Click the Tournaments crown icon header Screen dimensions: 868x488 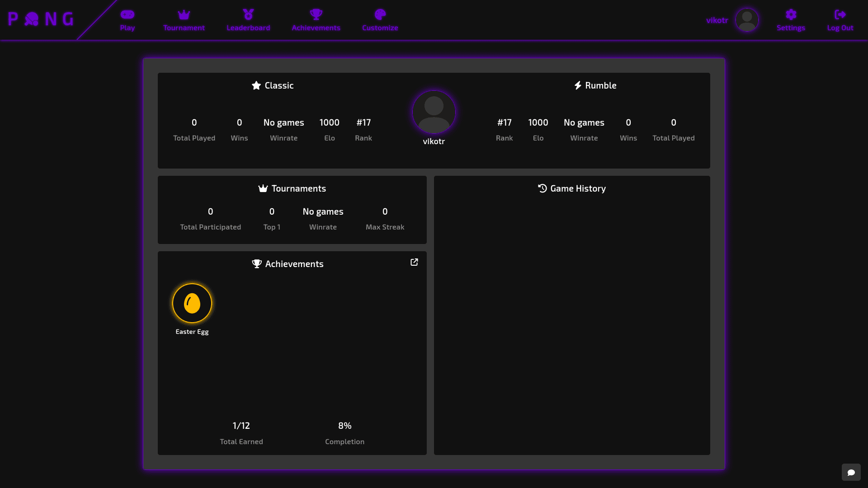263,188
